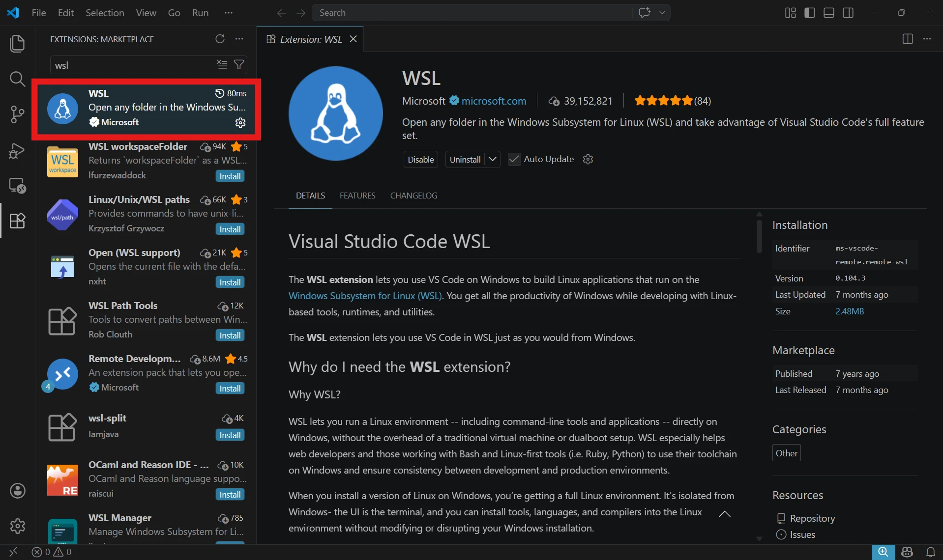The width and height of the screenshot is (943, 560).
Task: Go forward using the navigation arrow
Action: (x=301, y=13)
